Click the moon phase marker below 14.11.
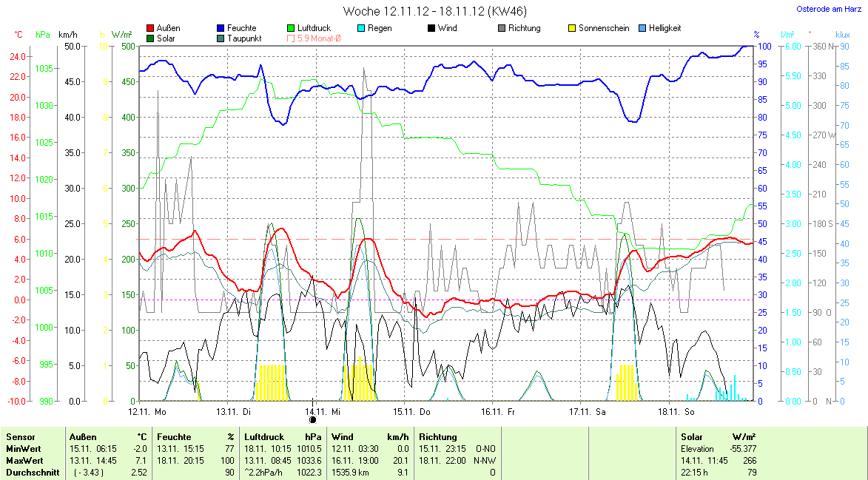Image resolution: width=868 pixels, height=480 pixels. 312,420
